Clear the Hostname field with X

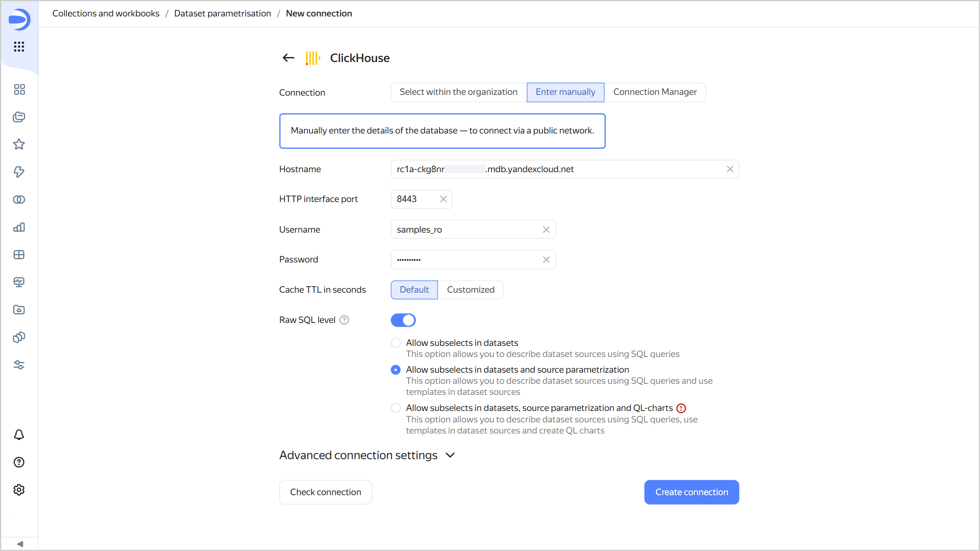pos(730,169)
